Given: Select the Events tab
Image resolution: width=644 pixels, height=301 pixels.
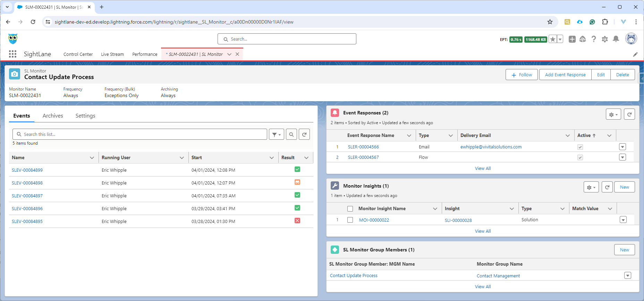Looking at the screenshot, I should [x=22, y=116].
